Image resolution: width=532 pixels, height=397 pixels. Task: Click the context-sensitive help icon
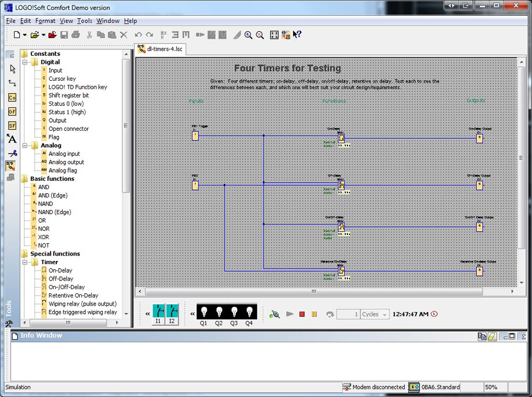tap(297, 35)
